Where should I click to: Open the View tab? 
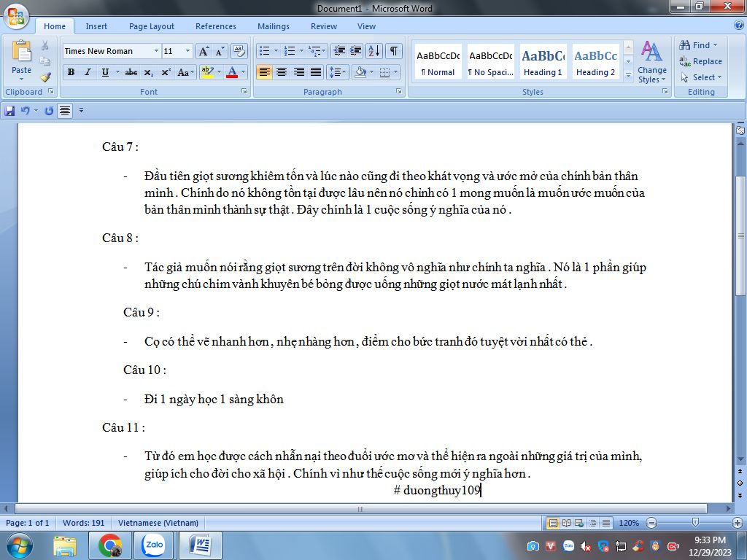[x=366, y=27]
